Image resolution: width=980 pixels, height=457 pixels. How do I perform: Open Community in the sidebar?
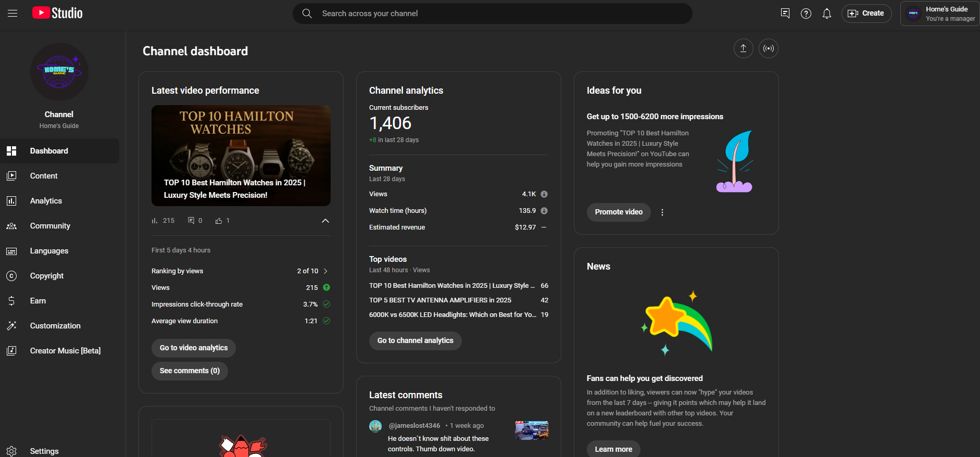(x=59, y=226)
